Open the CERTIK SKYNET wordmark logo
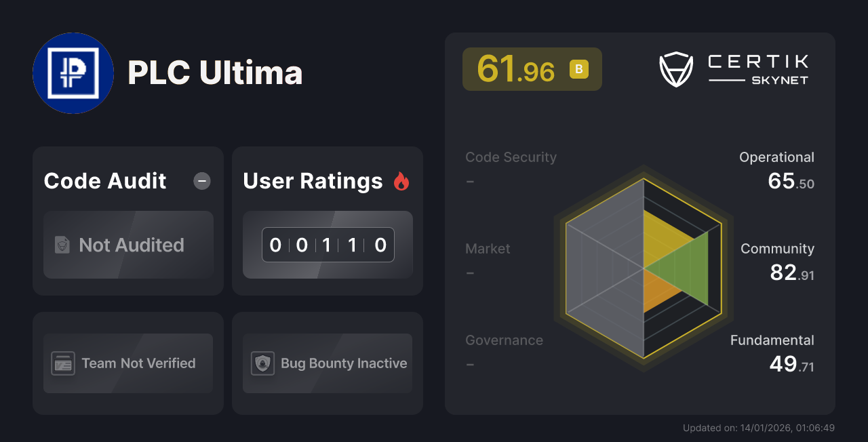The image size is (868, 442). click(757, 68)
